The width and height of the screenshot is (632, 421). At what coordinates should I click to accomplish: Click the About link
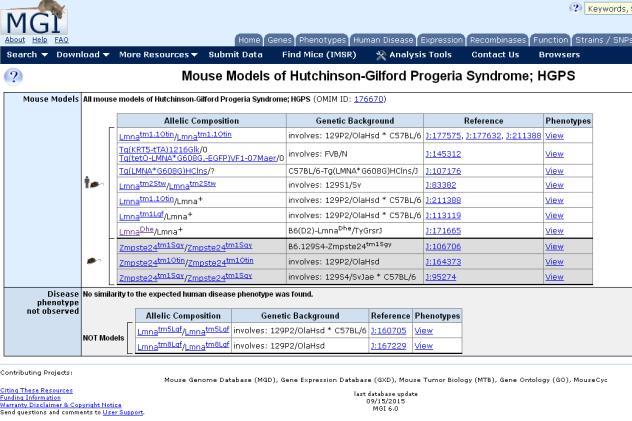click(x=15, y=40)
